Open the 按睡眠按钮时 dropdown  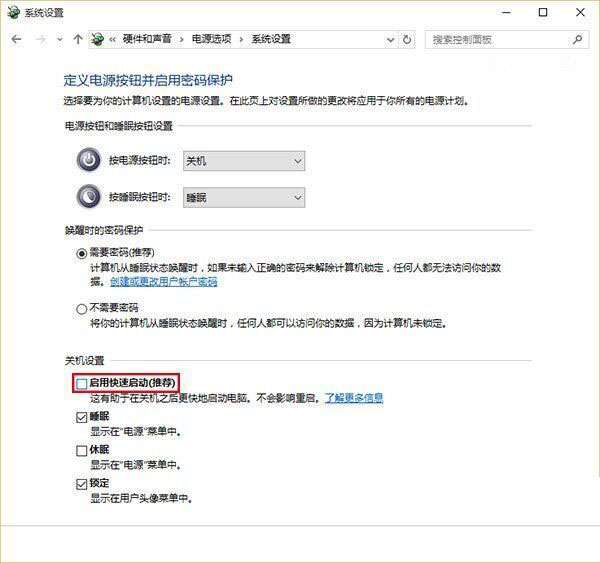[x=243, y=198]
